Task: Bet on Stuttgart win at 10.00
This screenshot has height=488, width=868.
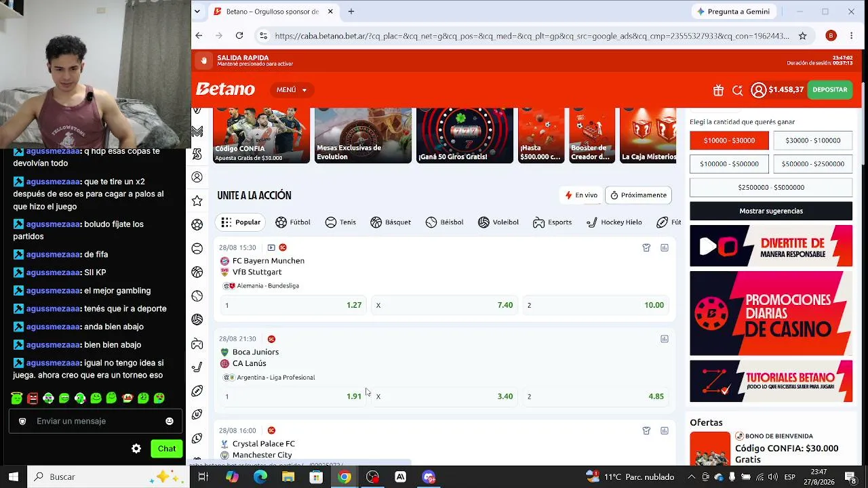Action: (x=595, y=305)
